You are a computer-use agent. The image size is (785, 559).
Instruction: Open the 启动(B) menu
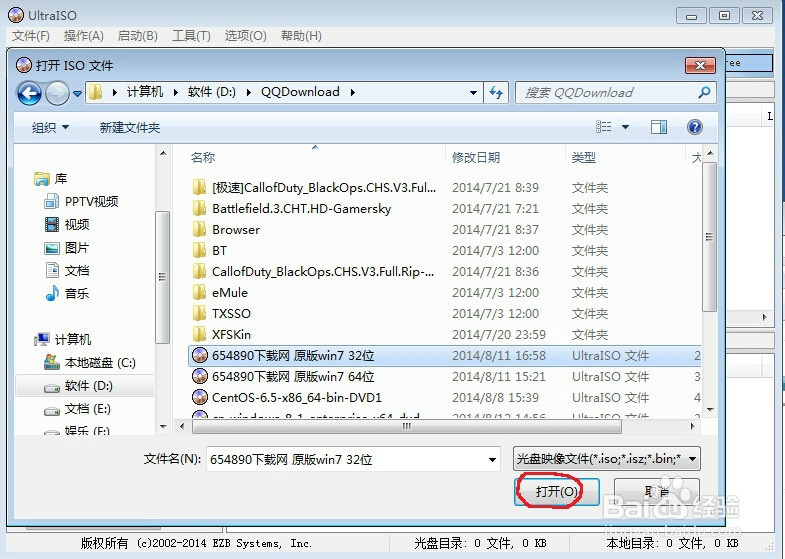[137, 36]
